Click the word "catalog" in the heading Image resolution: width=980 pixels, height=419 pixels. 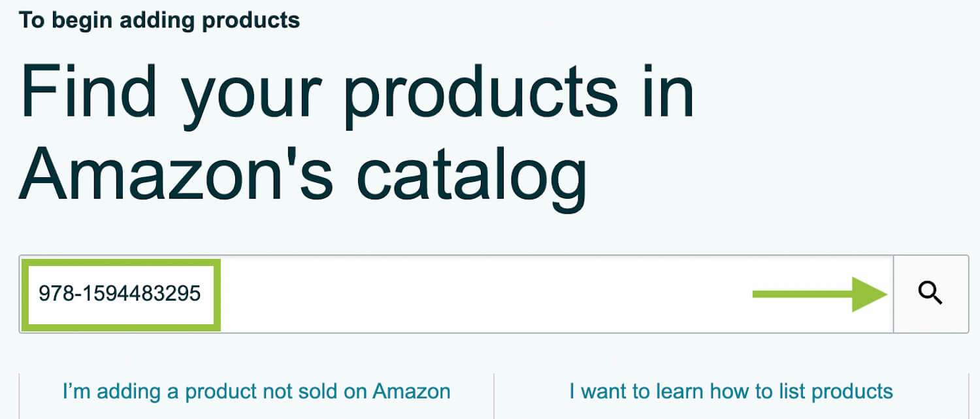(473, 175)
